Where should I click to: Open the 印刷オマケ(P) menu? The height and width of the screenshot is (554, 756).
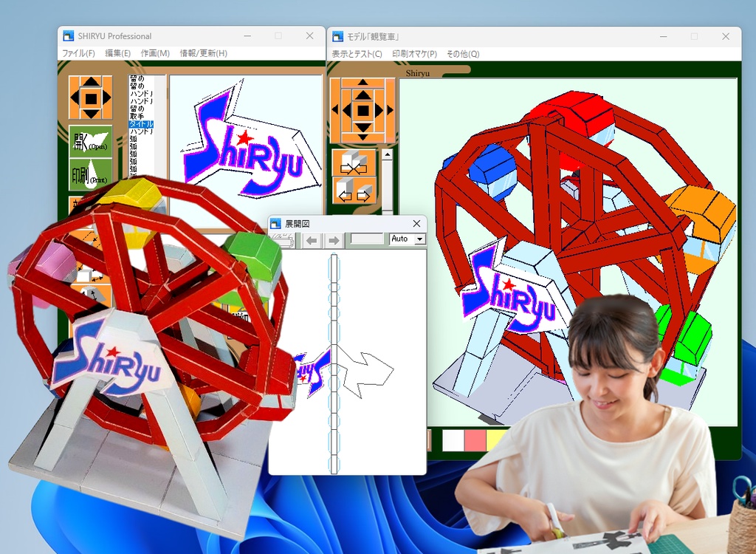tap(414, 54)
